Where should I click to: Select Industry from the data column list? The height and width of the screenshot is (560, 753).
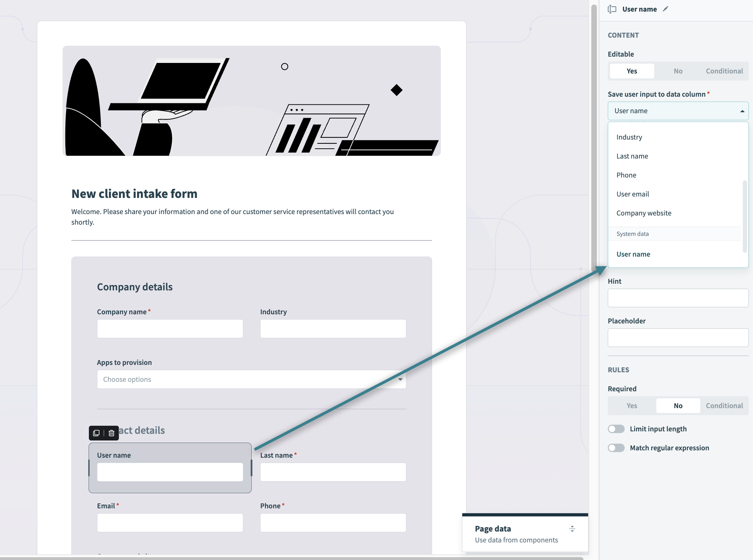pos(674,137)
